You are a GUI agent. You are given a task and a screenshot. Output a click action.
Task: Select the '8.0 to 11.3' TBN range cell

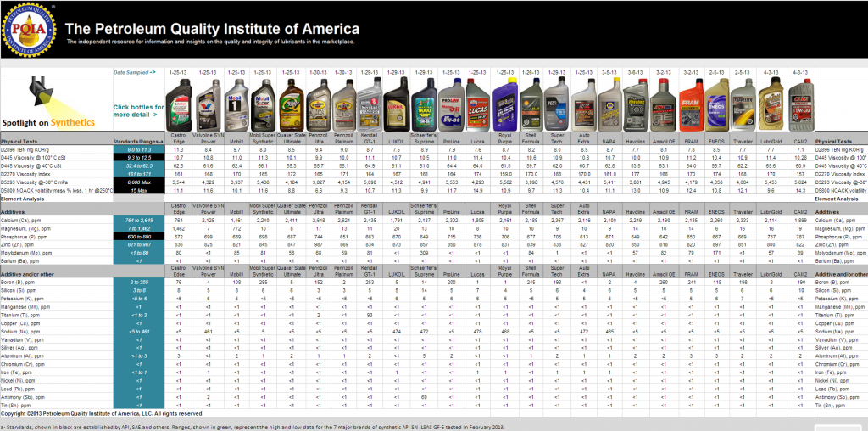pos(139,149)
